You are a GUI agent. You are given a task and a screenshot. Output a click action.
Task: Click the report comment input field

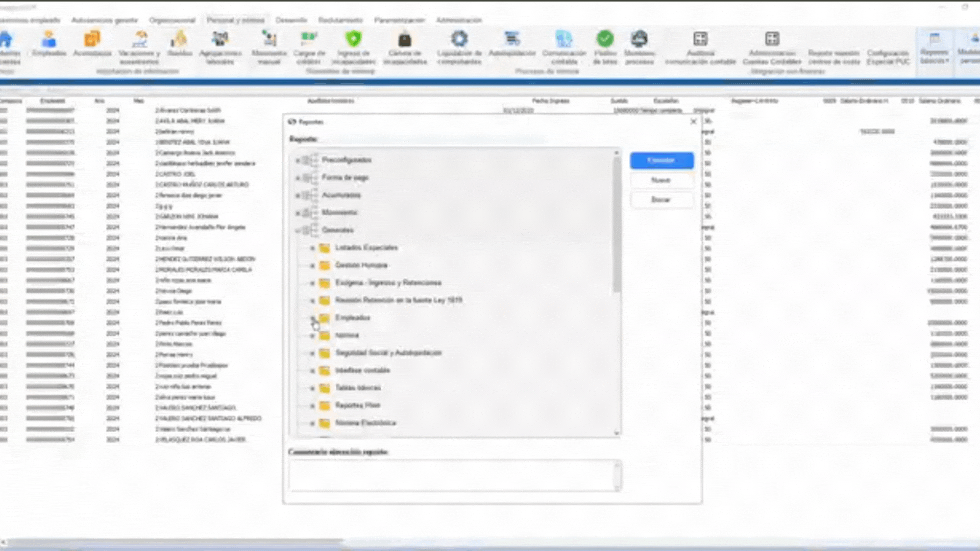point(454,474)
